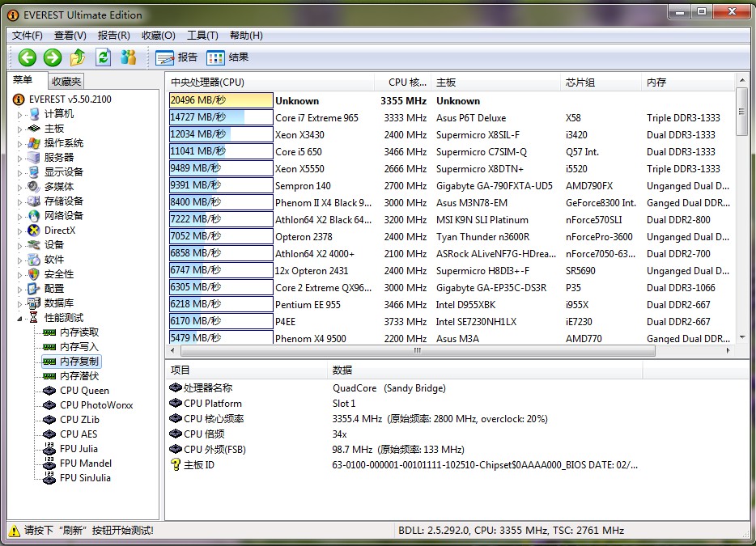Open the 查看(V) menu
Viewport: 756px width, 546px height.
70,36
